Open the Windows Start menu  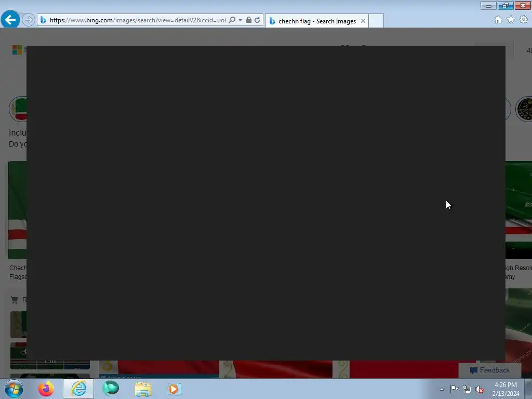point(14,389)
